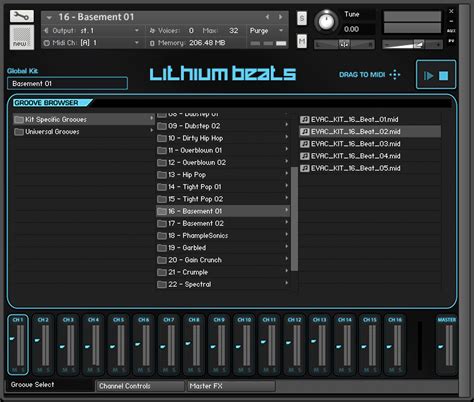Click the Tune knob

pyautogui.click(x=326, y=22)
